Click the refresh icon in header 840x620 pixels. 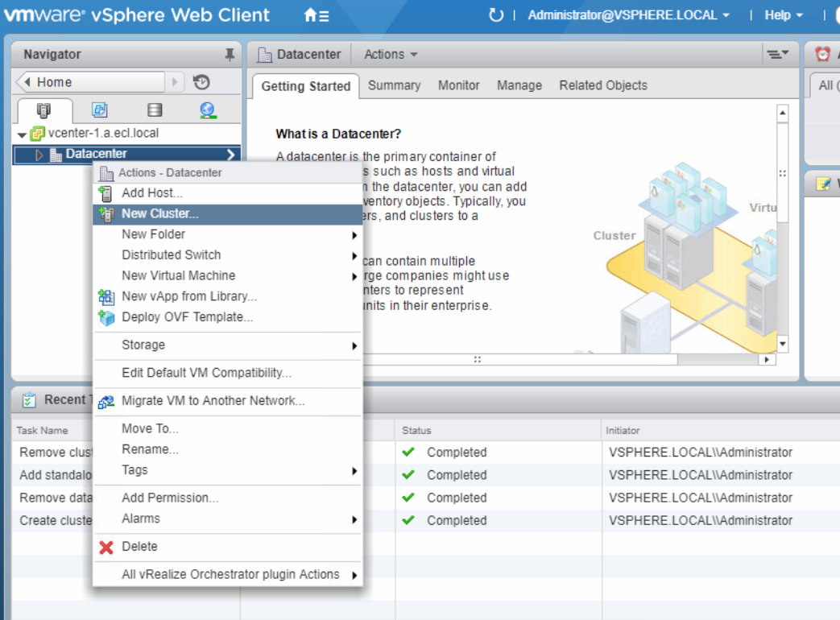coord(496,15)
